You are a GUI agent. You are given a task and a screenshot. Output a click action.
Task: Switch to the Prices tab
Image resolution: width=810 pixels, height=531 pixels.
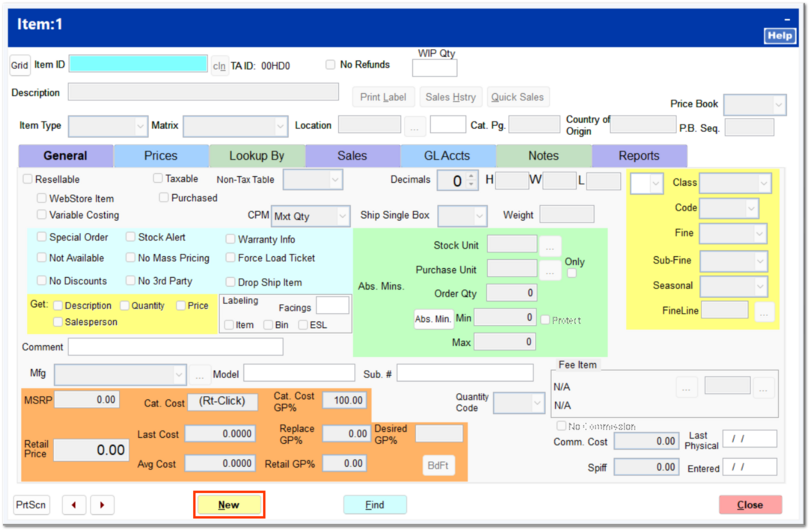[161, 156]
